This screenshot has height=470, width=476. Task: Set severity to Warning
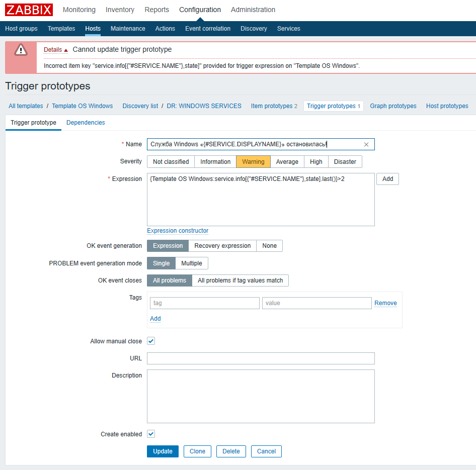253,162
